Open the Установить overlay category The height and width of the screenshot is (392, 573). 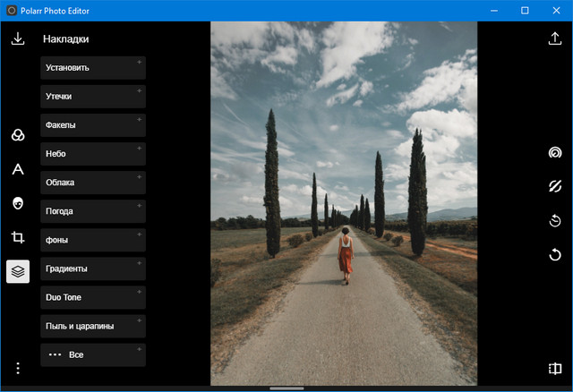click(93, 68)
